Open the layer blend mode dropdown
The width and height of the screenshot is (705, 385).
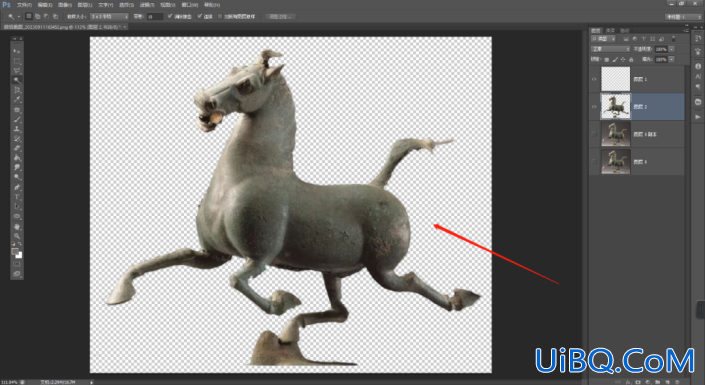[610, 49]
